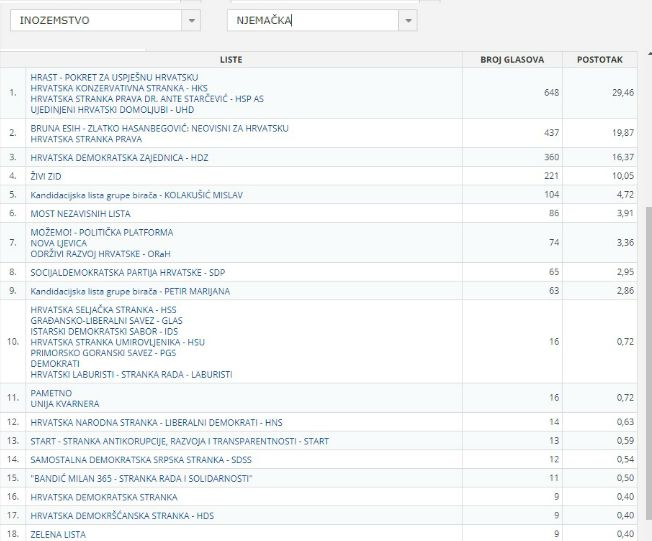The height and width of the screenshot is (541, 652).
Task: Open HRVATSKA NARODNA STRANKA - HNS list
Action: click(x=156, y=422)
